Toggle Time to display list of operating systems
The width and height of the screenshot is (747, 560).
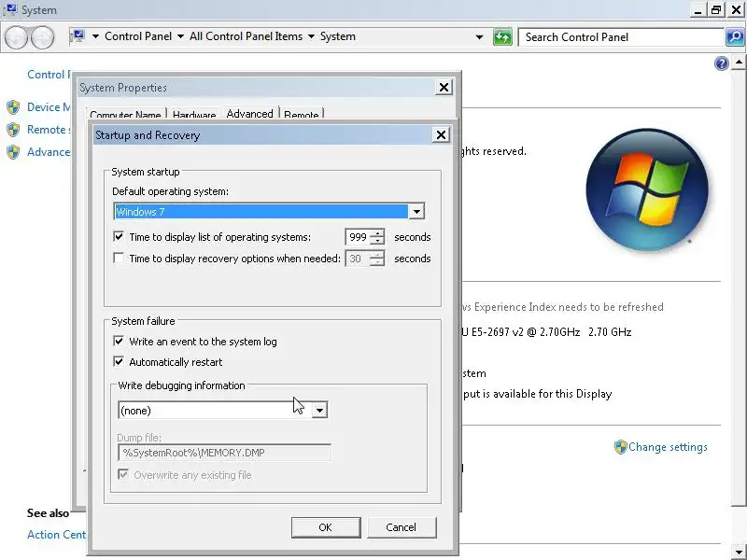(x=119, y=236)
